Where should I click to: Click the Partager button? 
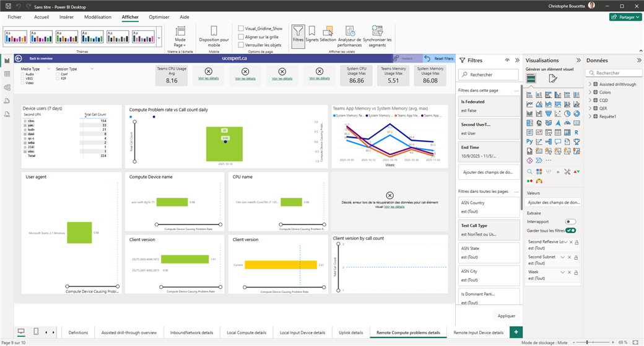click(625, 17)
